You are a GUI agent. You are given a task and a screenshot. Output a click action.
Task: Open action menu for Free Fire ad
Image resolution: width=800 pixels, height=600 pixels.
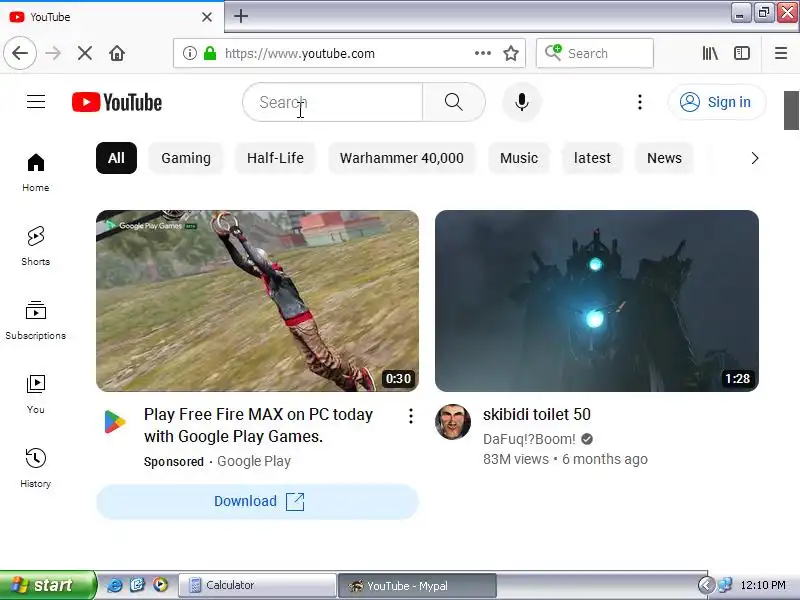click(x=411, y=416)
